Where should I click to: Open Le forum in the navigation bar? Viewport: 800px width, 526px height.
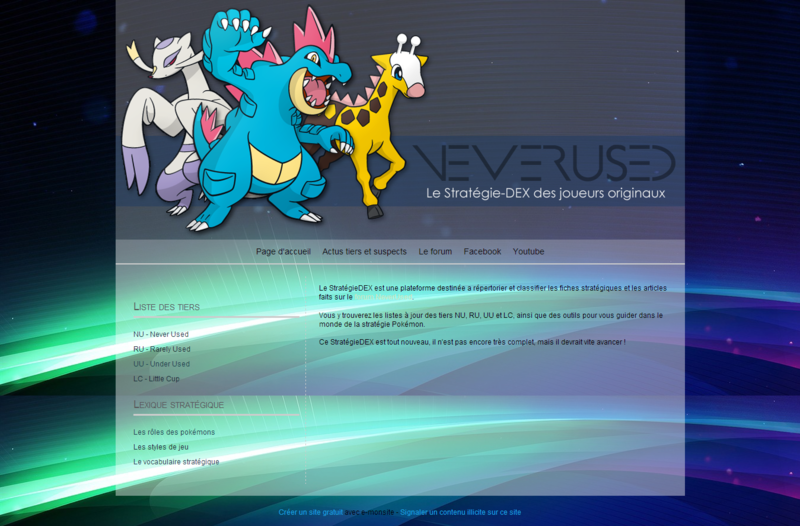[435, 252]
